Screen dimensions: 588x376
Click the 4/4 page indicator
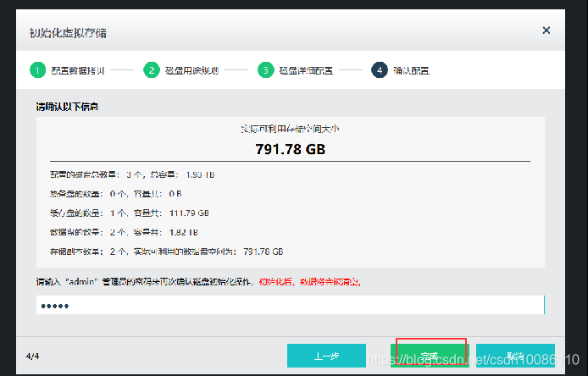pyautogui.click(x=32, y=356)
